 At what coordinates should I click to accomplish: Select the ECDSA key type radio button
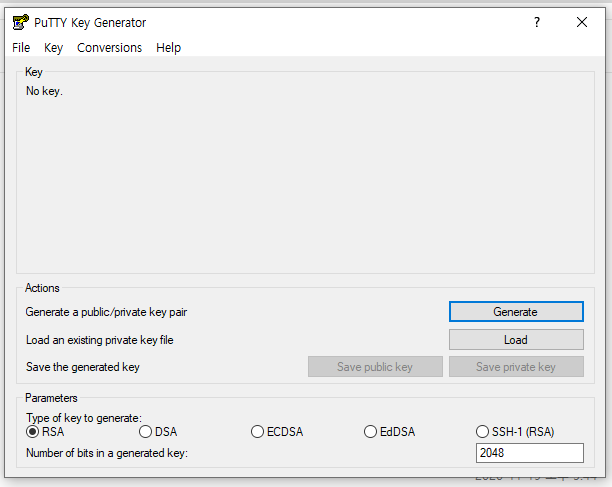[x=257, y=432]
